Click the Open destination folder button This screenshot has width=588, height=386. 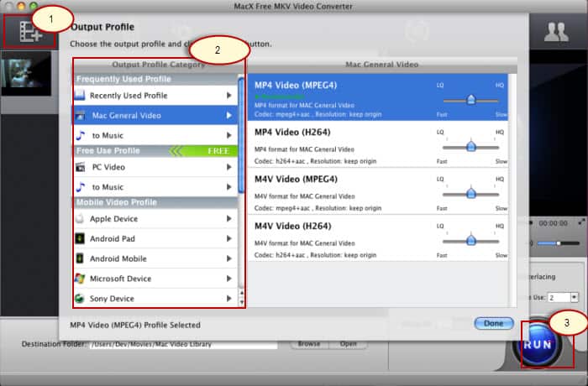coord(348,344)
